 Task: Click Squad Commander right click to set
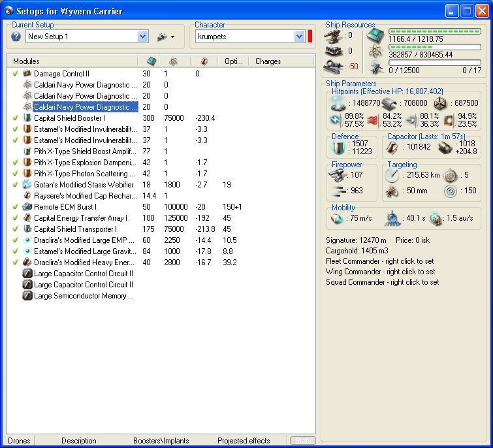(x=383, y=282)
